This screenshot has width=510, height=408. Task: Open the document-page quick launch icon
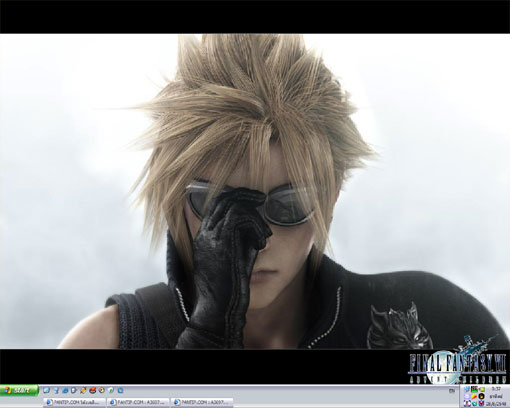74,390
